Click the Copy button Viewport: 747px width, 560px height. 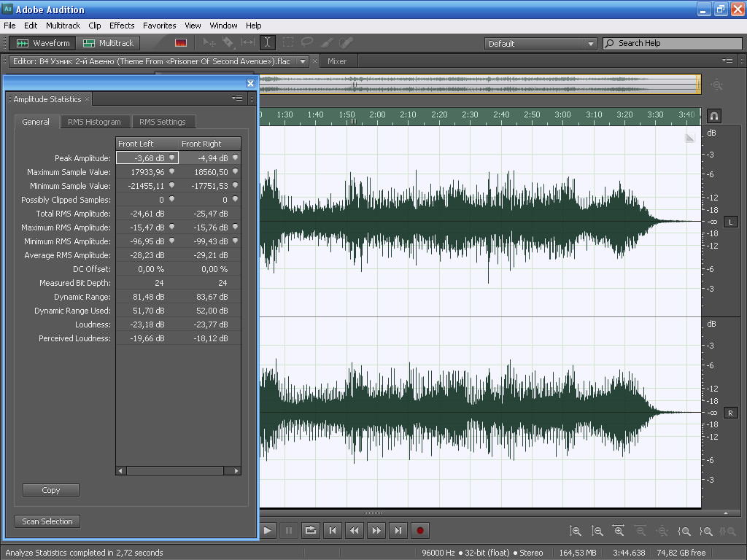[51, 490]
